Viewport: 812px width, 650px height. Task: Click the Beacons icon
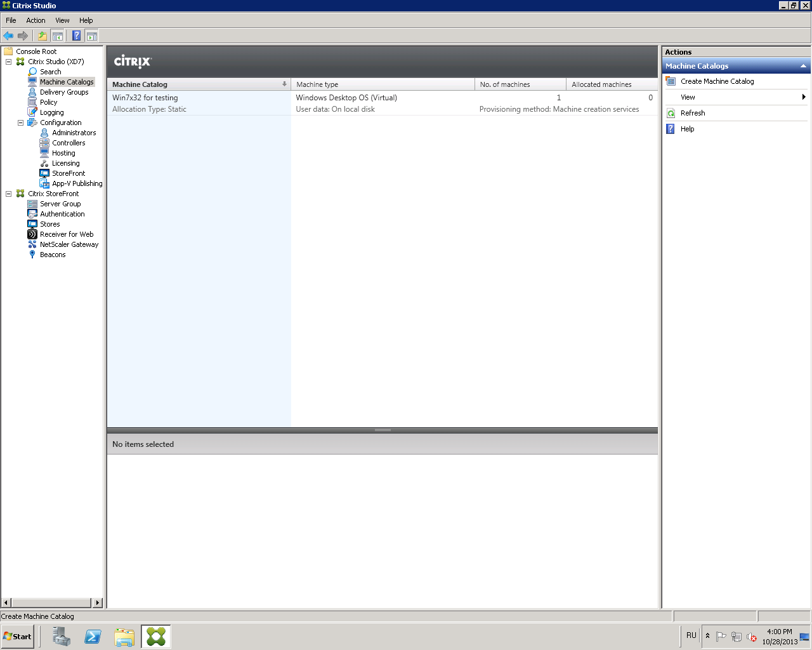[32, 255]
